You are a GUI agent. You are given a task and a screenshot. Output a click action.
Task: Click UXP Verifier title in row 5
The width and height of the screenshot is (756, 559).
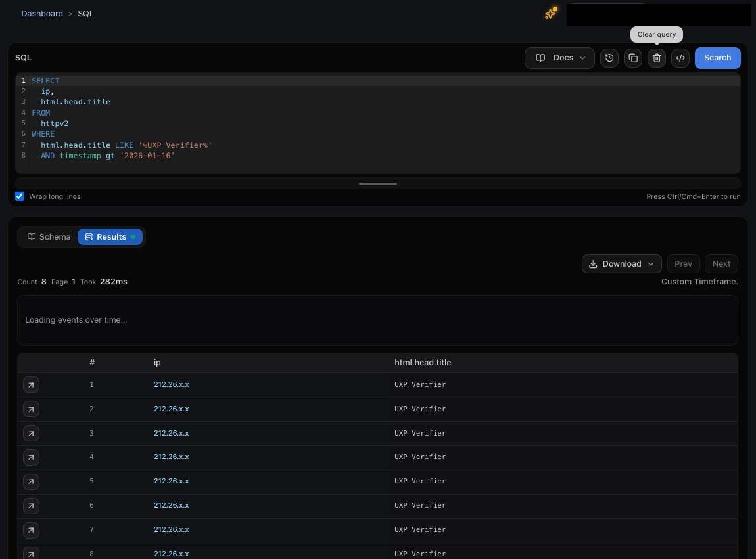[420, 481]
